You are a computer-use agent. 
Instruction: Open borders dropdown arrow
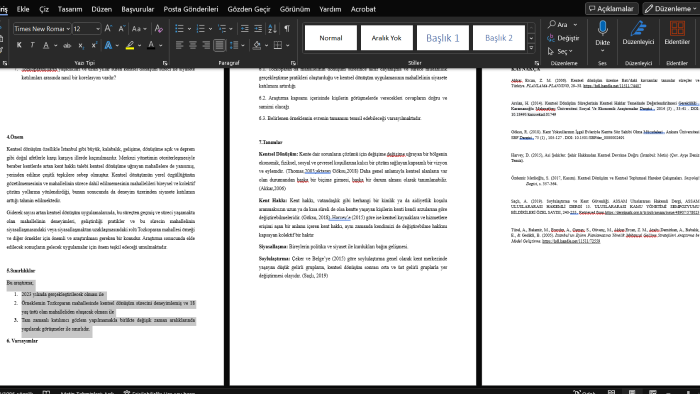coord(288,45)
